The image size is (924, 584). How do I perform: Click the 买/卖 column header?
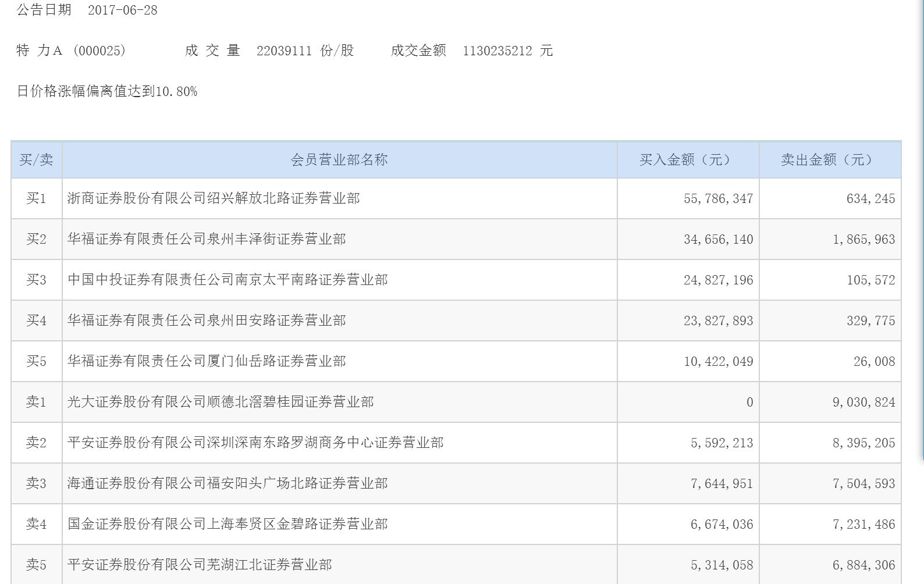36,160
